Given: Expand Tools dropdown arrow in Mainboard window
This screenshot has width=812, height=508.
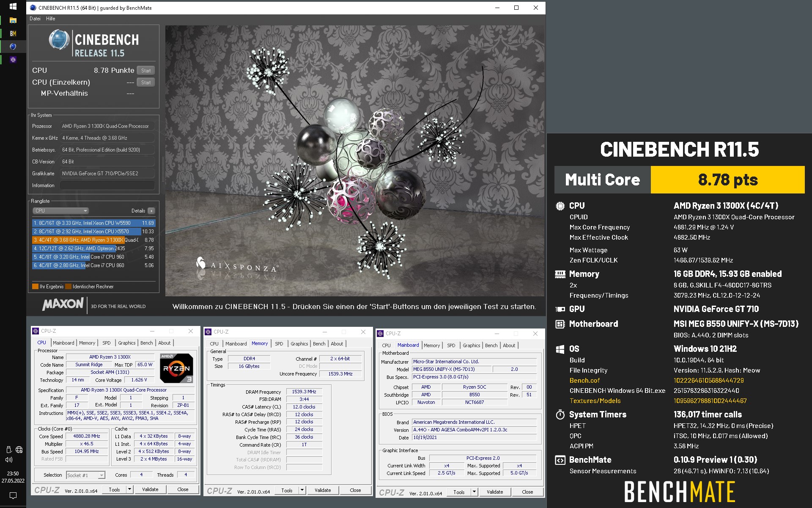Looking at the screenshot, I should pos(474,492).
